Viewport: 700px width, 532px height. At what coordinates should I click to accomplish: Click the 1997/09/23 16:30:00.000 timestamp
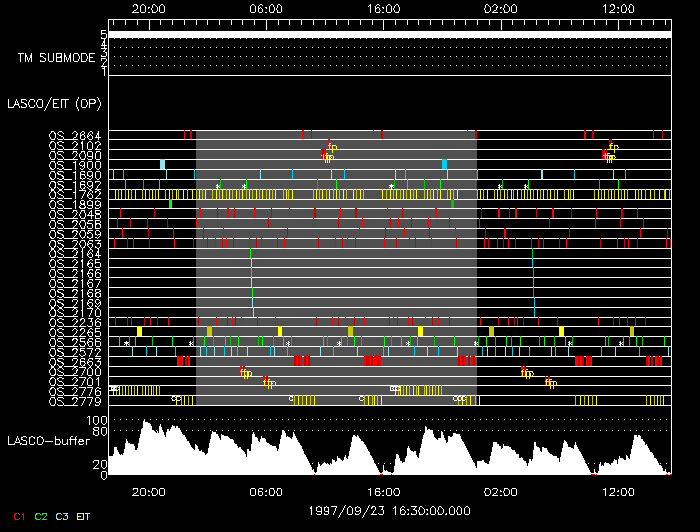tap(388, 509)
